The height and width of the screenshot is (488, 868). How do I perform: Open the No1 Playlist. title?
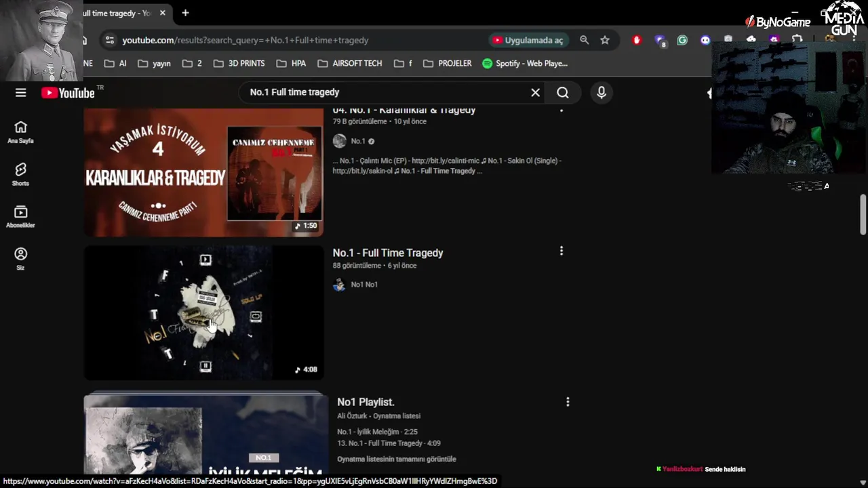click(x=366, y=402)
